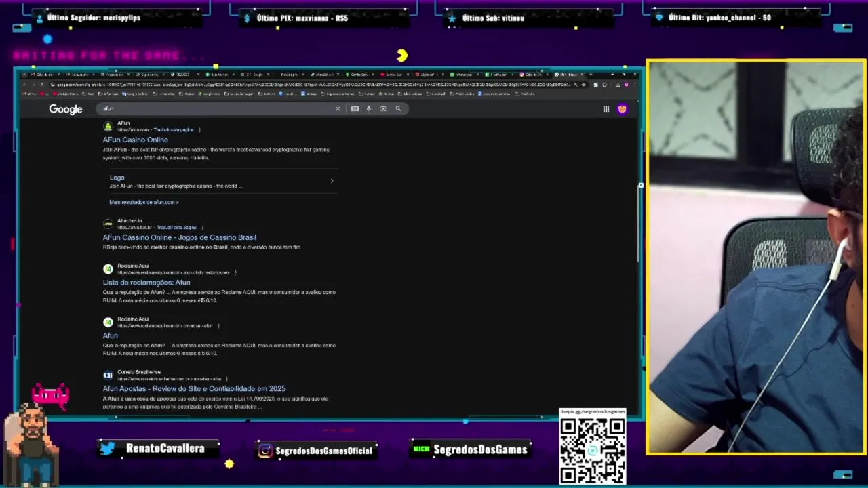868x488 pixels.
Task: Open AFun Cassino Online - Jogos de Cassino Brasil
Action: 180,237
